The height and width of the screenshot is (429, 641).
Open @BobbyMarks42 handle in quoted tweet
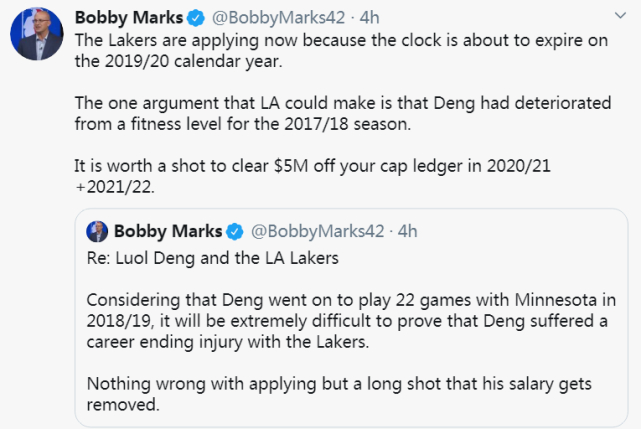[318, 231]
